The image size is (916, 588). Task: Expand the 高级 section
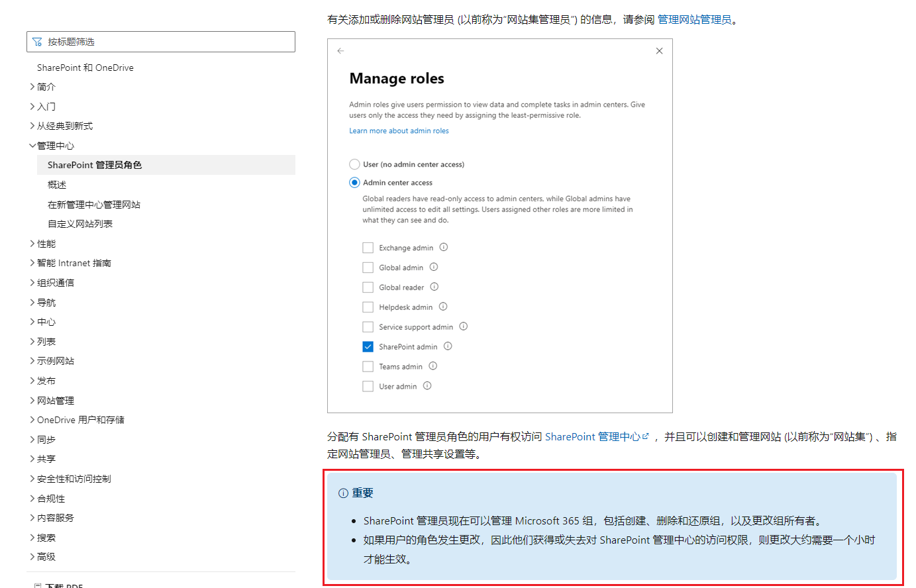[42, 557]
